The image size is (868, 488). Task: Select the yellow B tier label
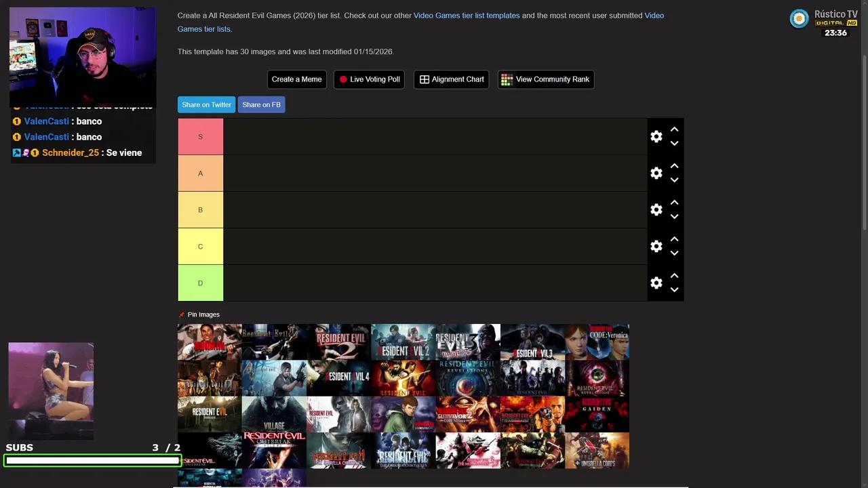200,210
